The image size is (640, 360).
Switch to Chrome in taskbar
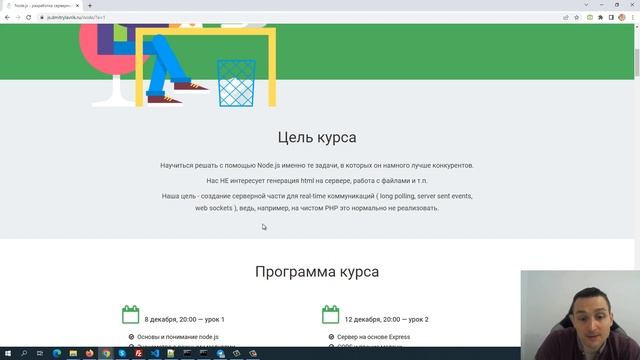(106, 353)
